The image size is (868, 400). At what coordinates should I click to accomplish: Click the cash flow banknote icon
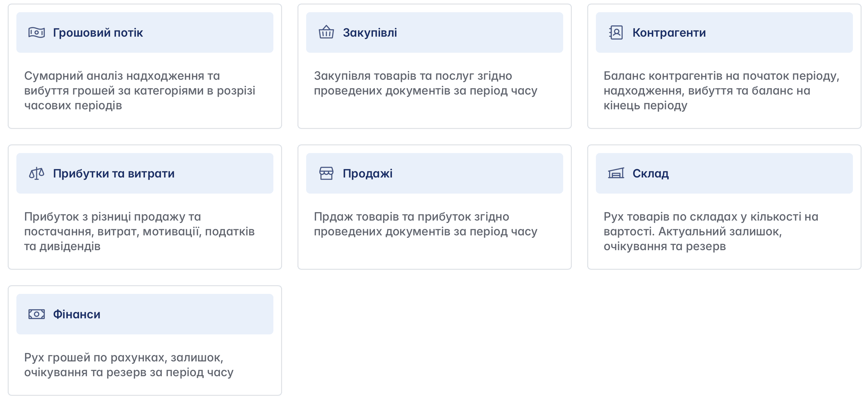click(x=36, y=33)
